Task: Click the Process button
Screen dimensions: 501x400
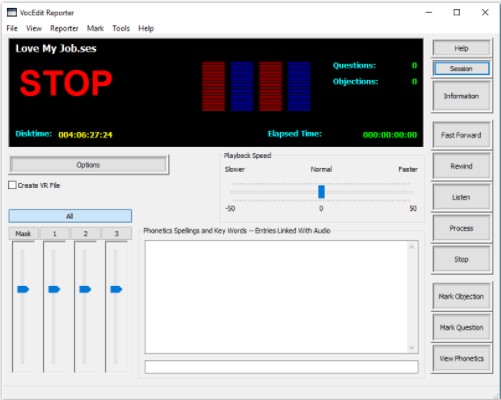Action: point(461,228)
